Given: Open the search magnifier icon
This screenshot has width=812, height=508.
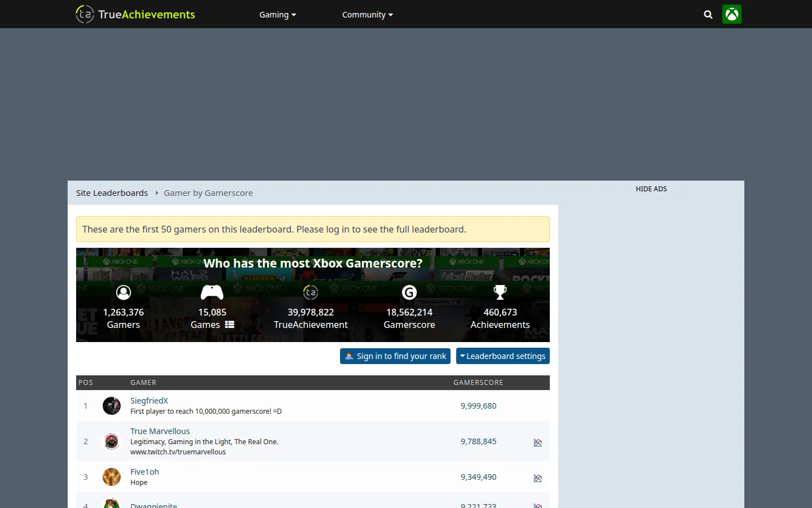Looking at the screenshot, I should point(708,15).
